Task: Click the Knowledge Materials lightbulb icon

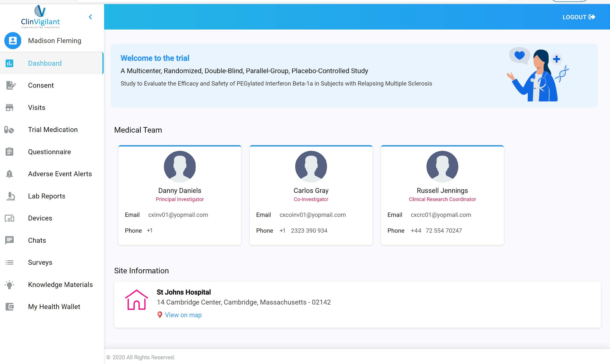Action: click(9, 284)
